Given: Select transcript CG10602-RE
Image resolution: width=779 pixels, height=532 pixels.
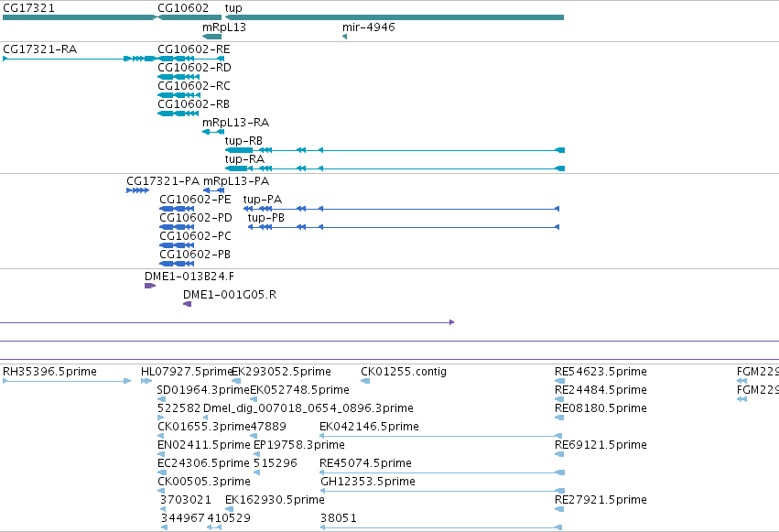Looking at the screenshot, I should (194, 49).
